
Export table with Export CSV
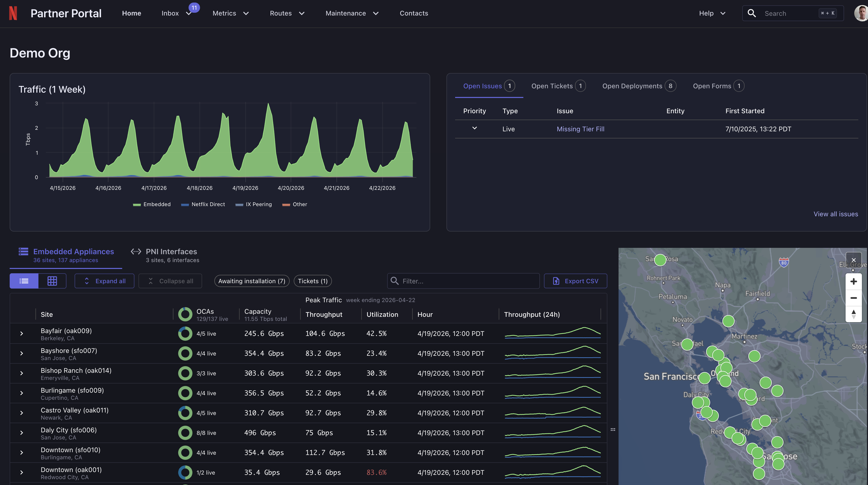pyautogui.click(x=576, y=281)
